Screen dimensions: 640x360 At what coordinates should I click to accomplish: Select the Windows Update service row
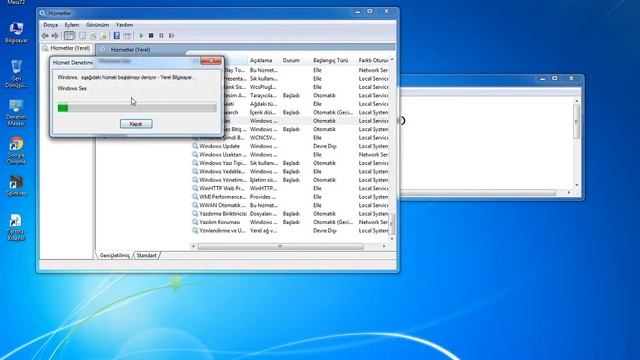(x=290, y=146)
